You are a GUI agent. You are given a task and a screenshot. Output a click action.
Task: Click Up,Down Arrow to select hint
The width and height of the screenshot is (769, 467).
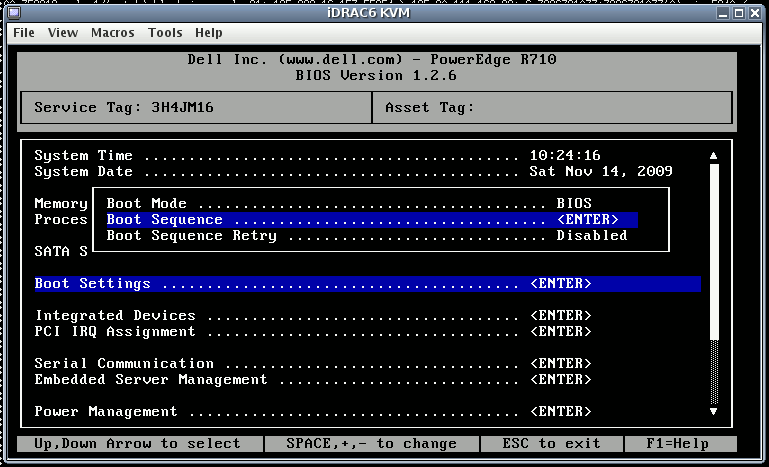[137, 444]
